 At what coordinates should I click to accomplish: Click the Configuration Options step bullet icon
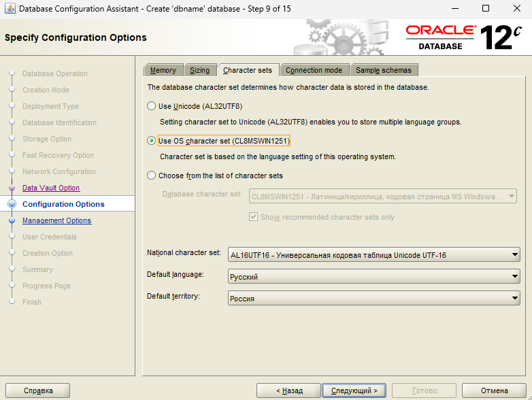[12, 204]
